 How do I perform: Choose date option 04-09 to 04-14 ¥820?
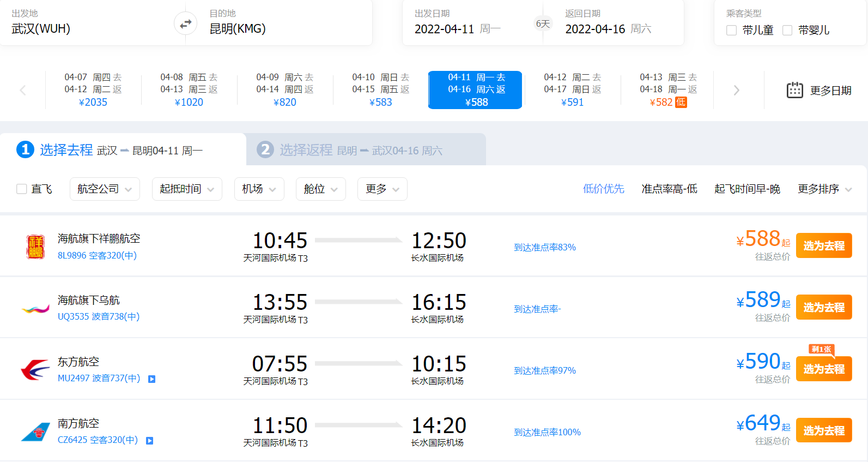pos(285,90)
